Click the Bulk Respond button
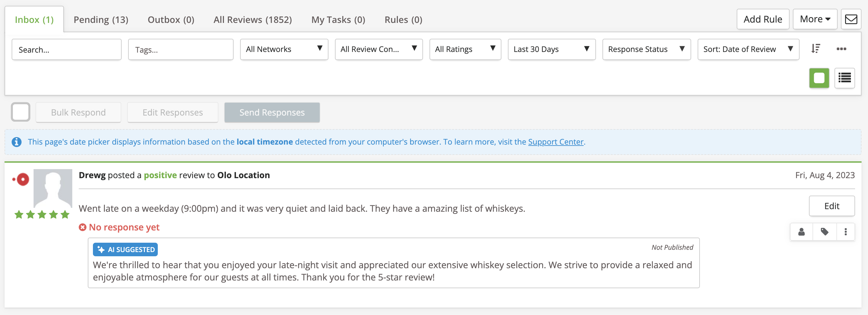Screen dimensions: 868x315 tap(78, 112)
